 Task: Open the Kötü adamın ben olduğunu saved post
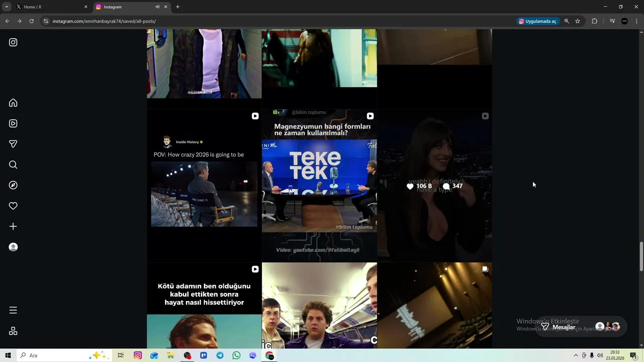point(204,306)
